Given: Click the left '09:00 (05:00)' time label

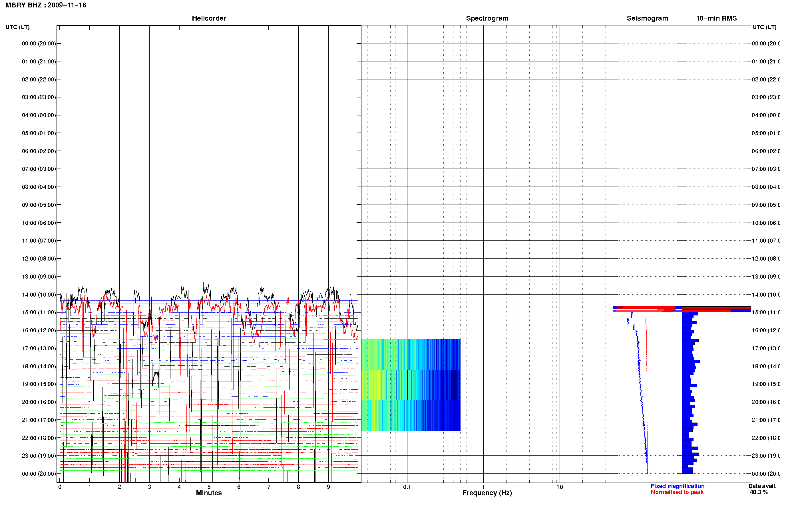Looking at the screenshot, I should click(x=39, y=205).
